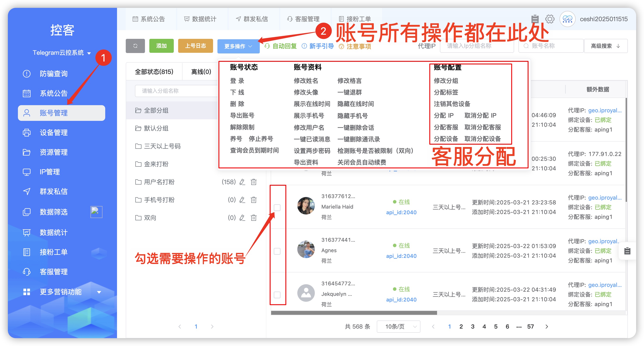This screenshot has width=644, height=346.
Task: Open the 10条/页 page size dropdown
Action: pos(398,326)
